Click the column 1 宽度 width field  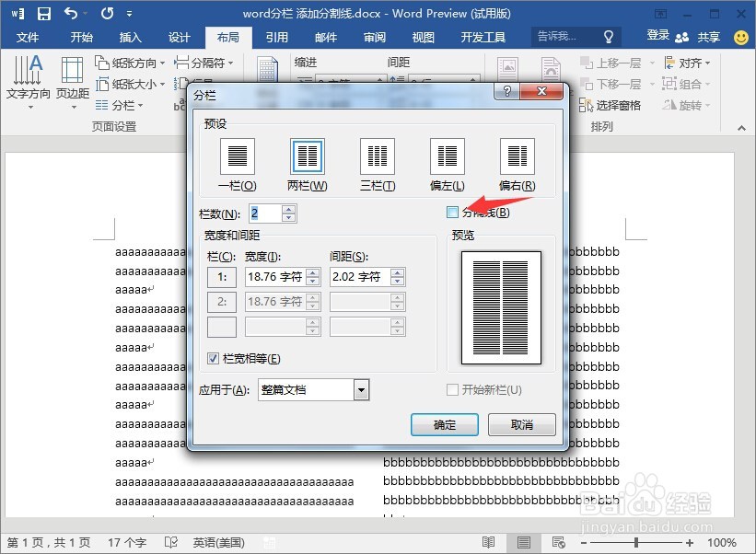275,277
